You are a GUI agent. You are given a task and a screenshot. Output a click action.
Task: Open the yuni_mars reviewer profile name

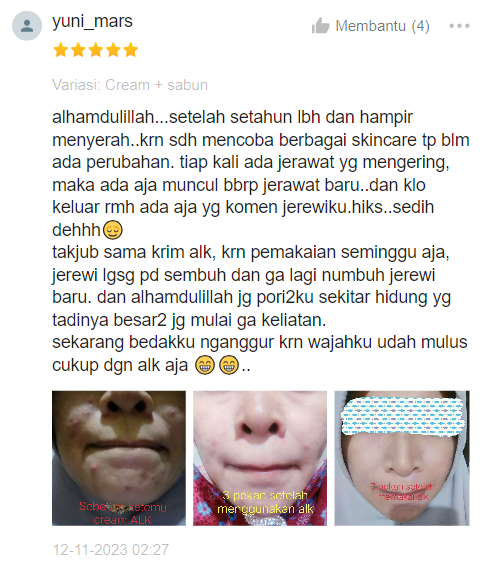pos(93,21)
